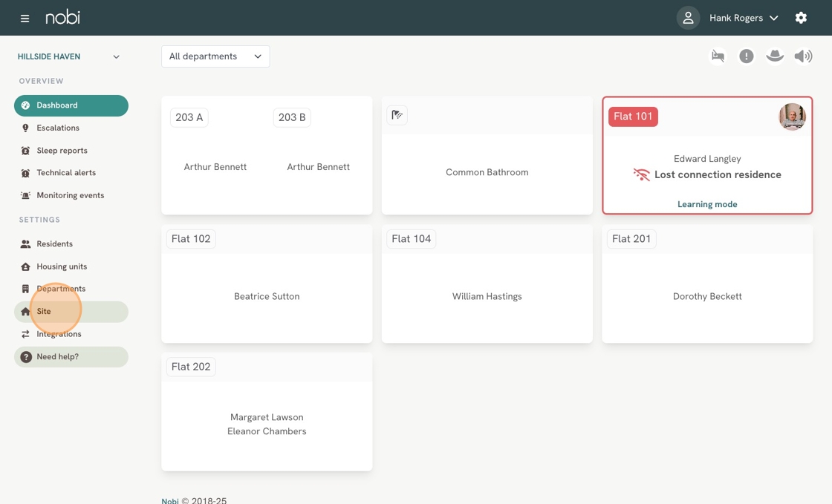Click the hamburger menu icon
The width and height of the screenshot is (832, 504).
25,18
